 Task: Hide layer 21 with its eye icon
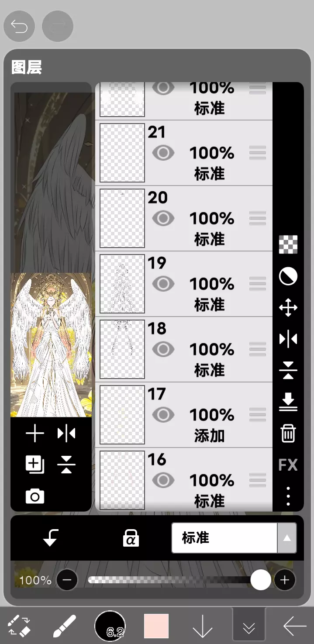[163, 153]
